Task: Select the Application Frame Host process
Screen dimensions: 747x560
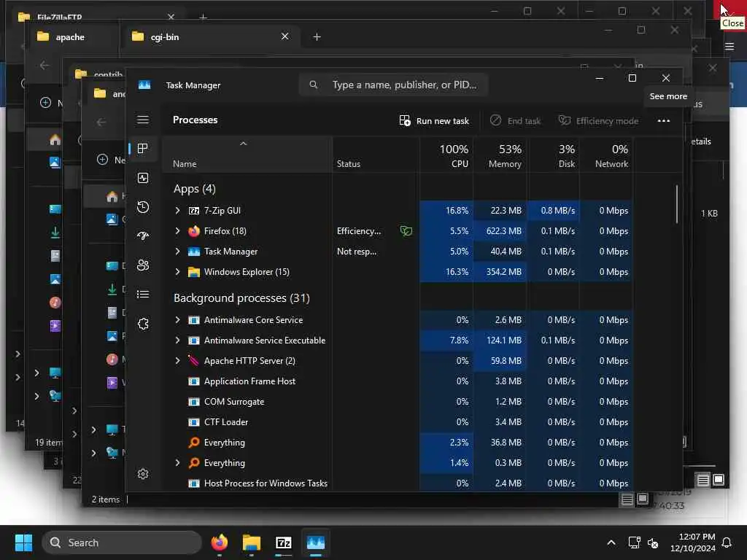Action: pos(398,381)
